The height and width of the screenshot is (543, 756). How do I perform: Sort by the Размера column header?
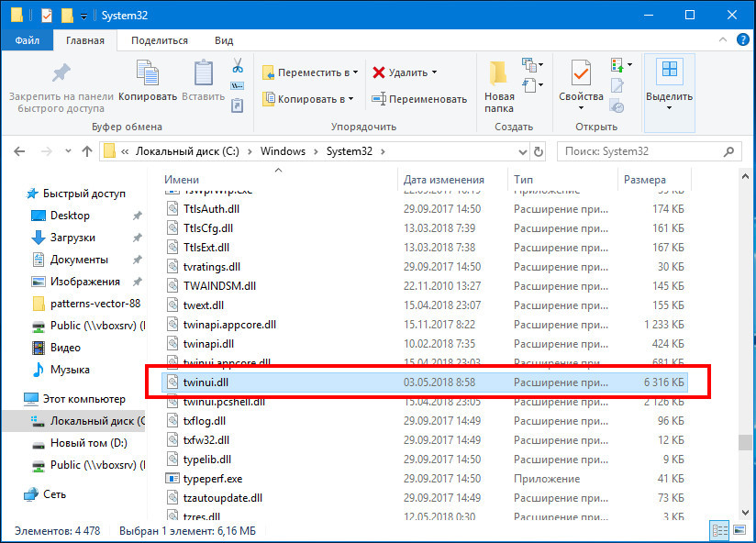tap(645, 180)
